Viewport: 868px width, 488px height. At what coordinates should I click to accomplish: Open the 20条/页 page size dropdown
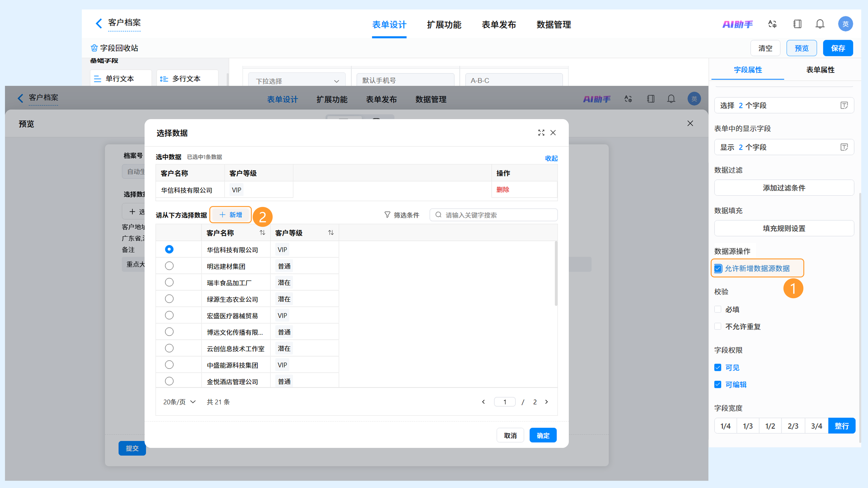tap(179, 402)
